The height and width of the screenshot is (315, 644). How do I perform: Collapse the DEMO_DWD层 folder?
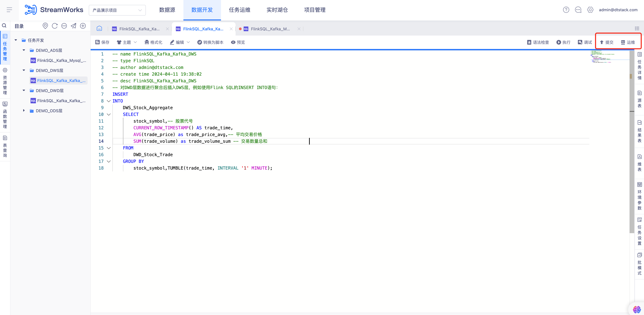[24, 90]
